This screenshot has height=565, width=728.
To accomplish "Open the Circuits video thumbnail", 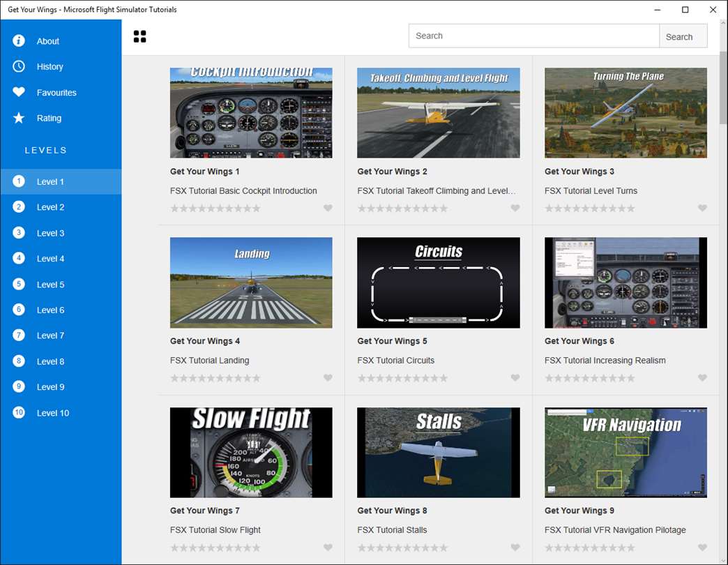I will [439, 282].
